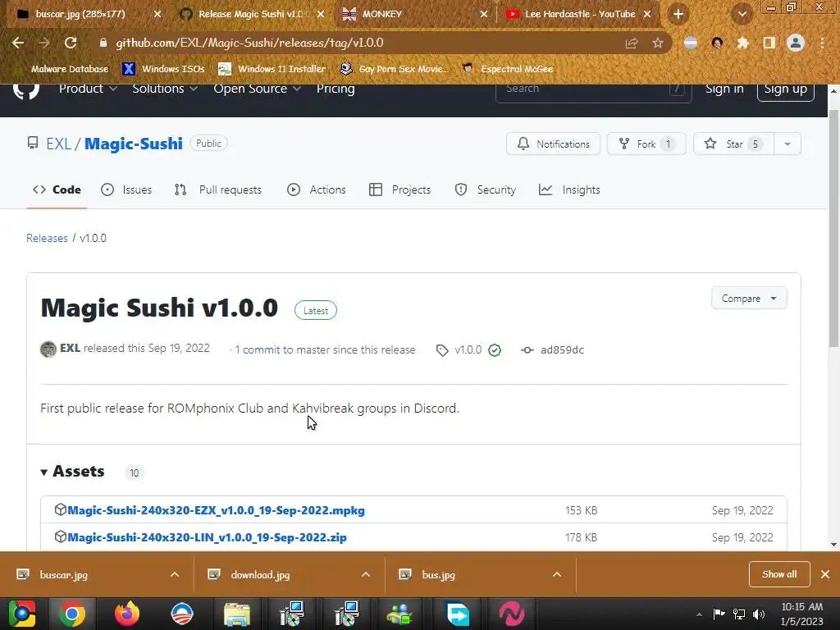The width and height of the screenshot is (840, 630).
Task: Expand options for buscar.jpg download
Action: pos(175,575)
